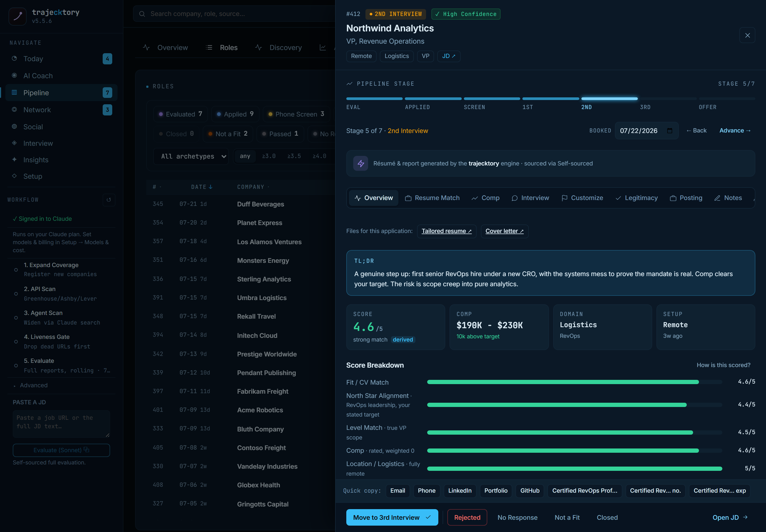Click the 3RD pipeline stage segment
This screenshot has width=766, height=532.
(x=668, y=103)
